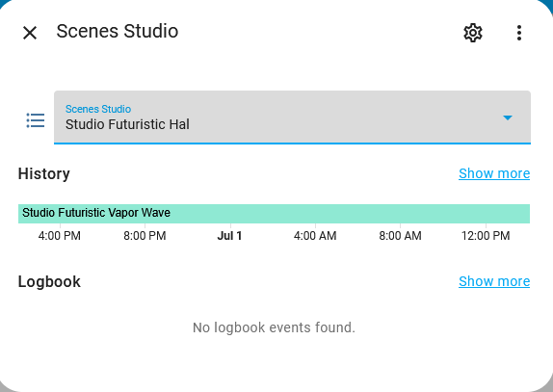Click the No logbook events found message
The image size is (553, 392).
coord(274,327)
